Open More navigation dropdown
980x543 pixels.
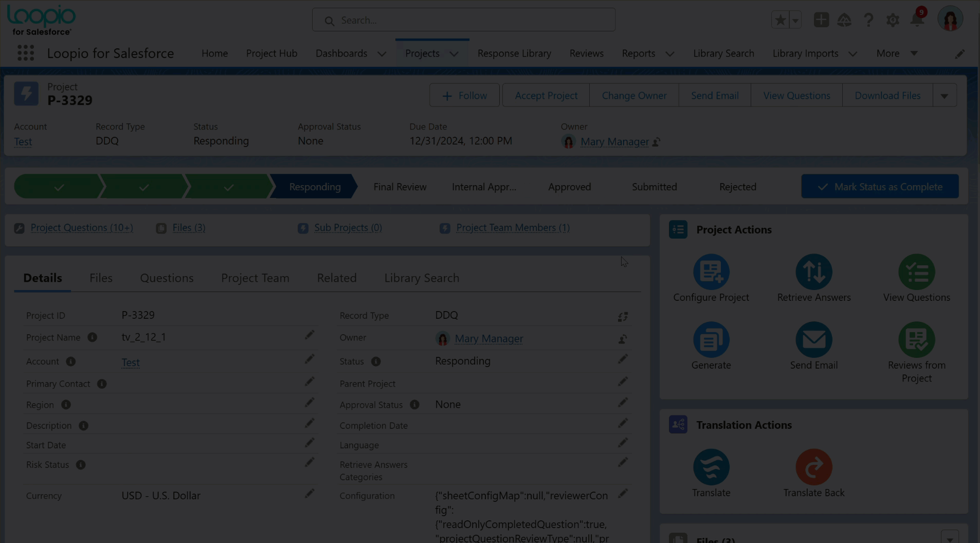coord(897,53)
